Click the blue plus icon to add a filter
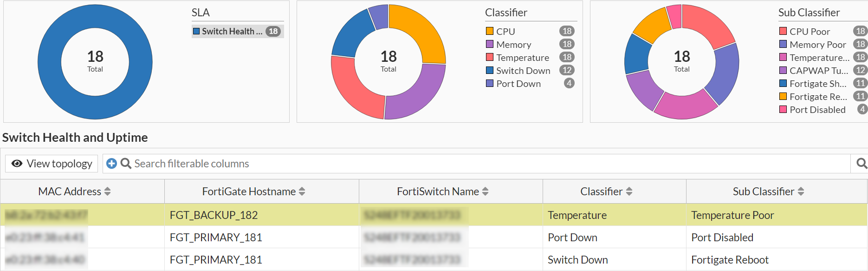 (111, 164)
